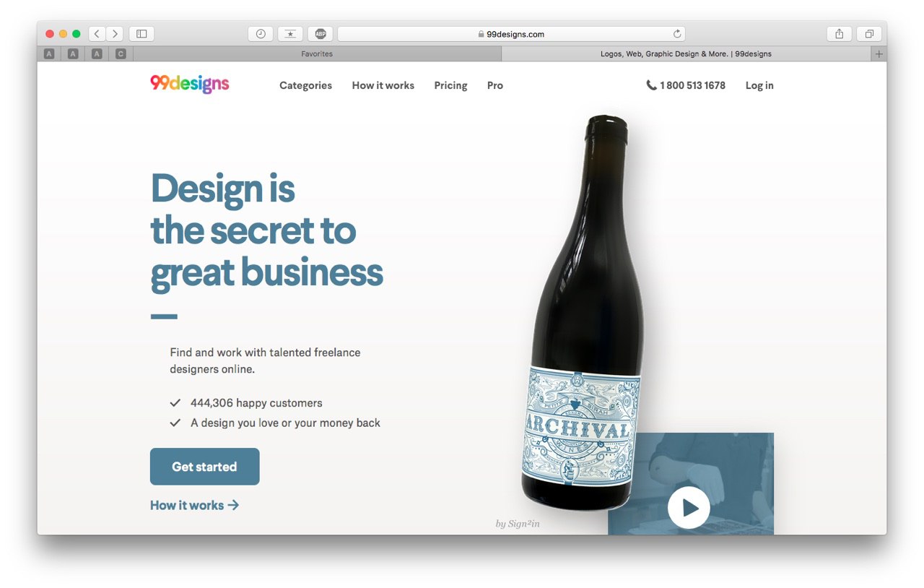Go forward with Safari's forward arrow
924x588 pixels.
(115, 34)
